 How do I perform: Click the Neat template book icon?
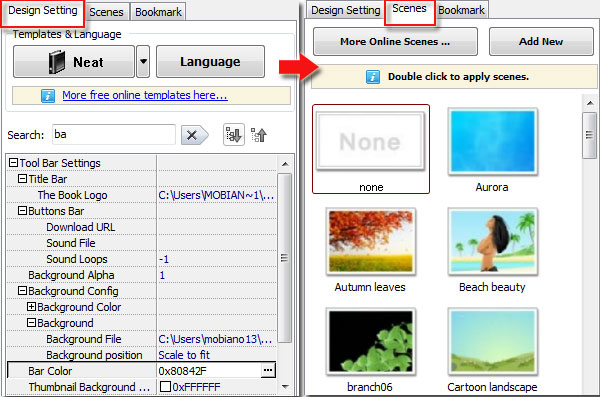[x=57, y=62]
